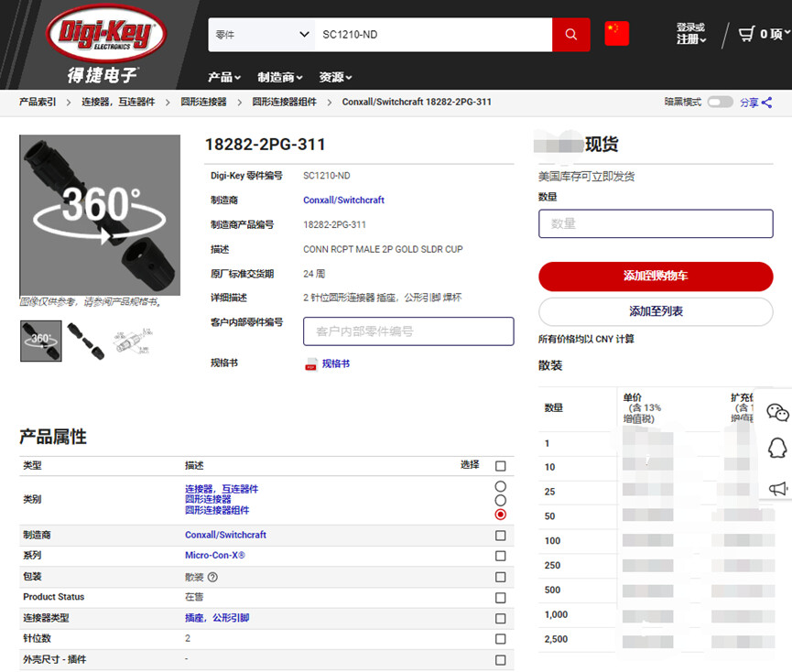
Task: Expand the 制造商 navigation menu
Action: coord(280,77)
